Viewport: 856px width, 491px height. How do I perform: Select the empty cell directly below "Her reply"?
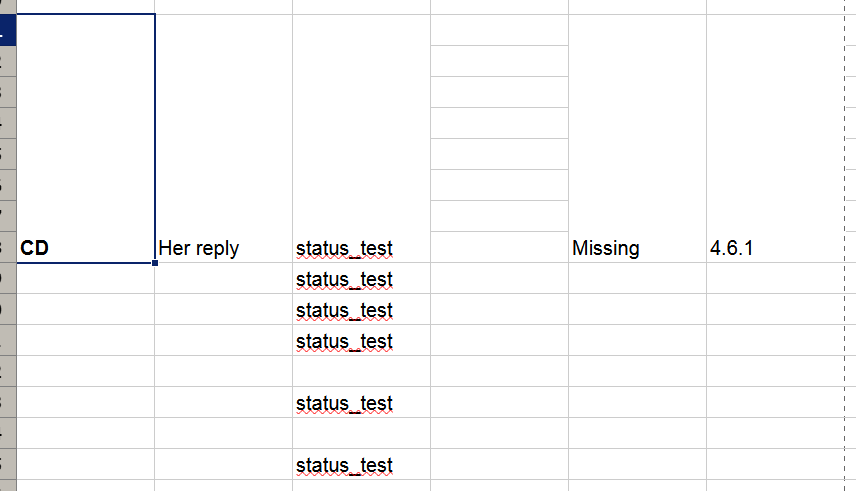coord(223,279)
